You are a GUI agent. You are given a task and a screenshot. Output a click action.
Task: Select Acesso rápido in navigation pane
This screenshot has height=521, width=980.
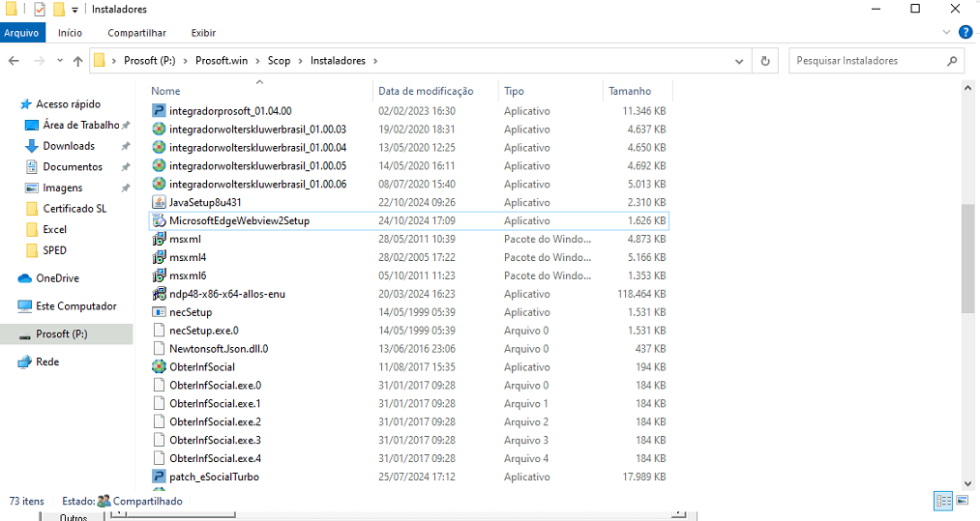(68, 103)
